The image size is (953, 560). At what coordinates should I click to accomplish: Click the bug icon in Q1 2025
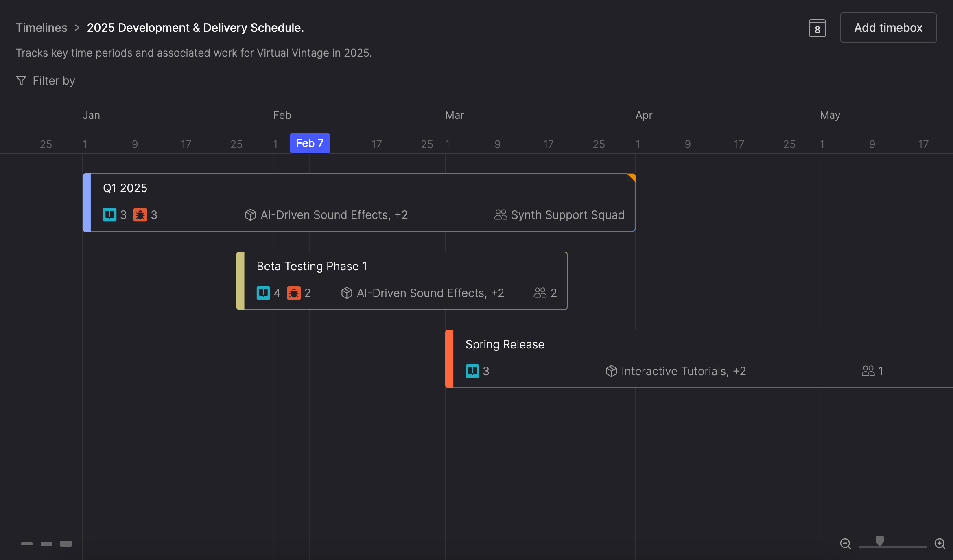tap(140, 215)
